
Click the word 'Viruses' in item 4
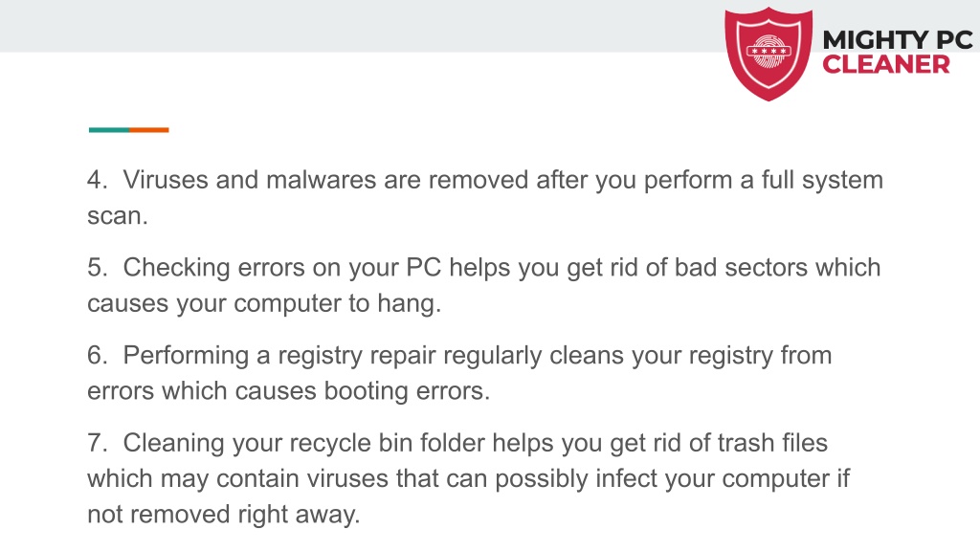click(x=166, y=180)
